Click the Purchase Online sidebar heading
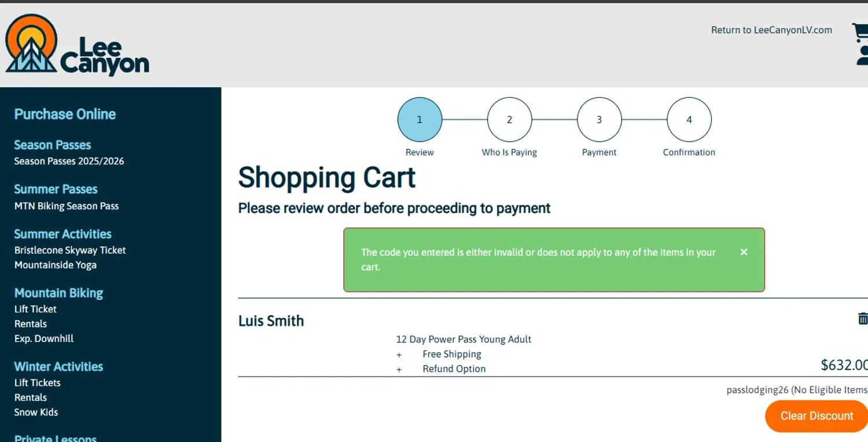 coord(65,115)
